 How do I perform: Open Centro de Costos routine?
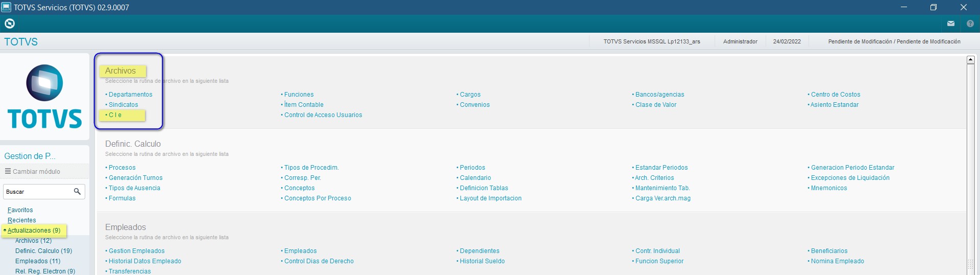coord(836,95)
